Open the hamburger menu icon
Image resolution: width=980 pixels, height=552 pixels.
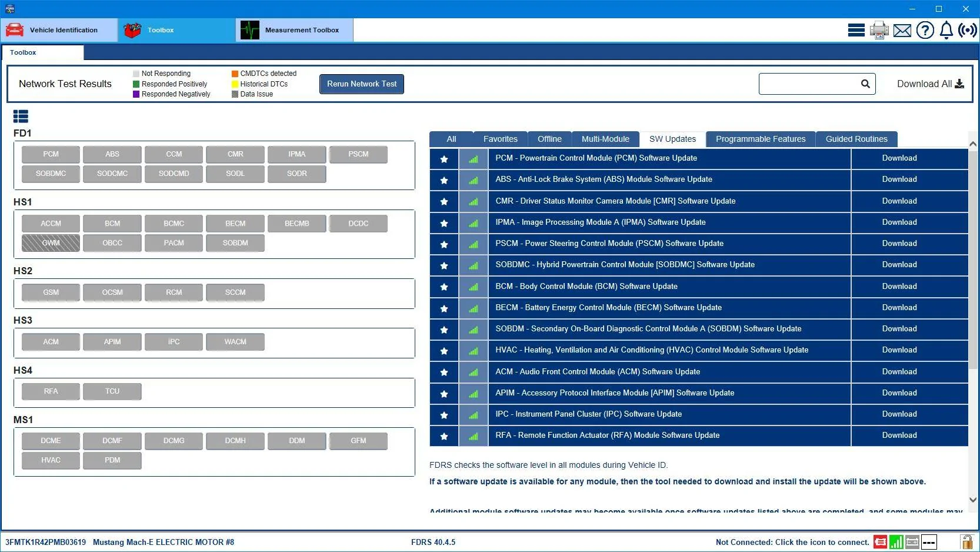856,30
